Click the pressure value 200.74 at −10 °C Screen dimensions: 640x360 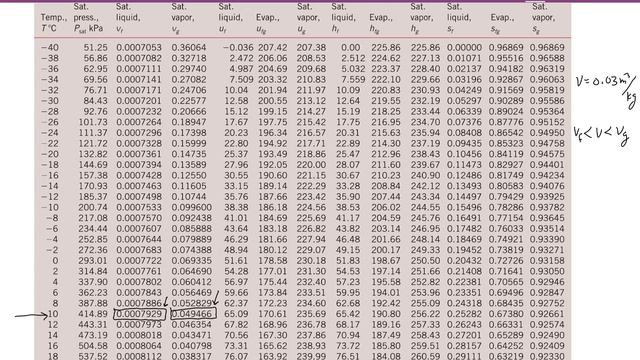click(x=92, y=207)
